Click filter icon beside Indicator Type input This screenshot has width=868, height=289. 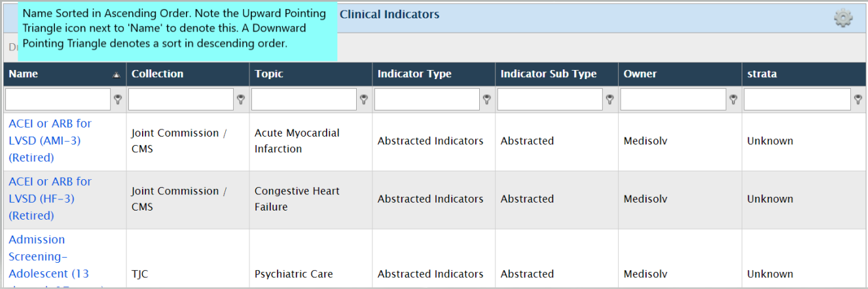click(x=487, y=99)
